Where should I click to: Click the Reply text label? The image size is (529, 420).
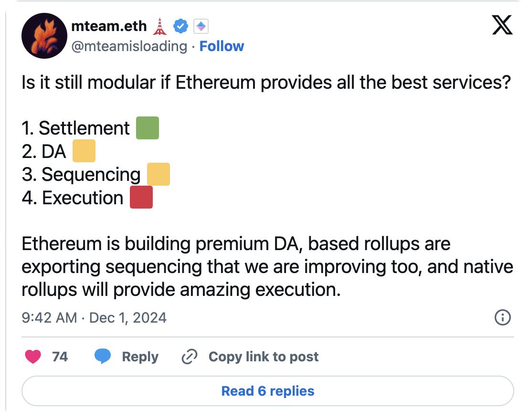coord(140,357)
